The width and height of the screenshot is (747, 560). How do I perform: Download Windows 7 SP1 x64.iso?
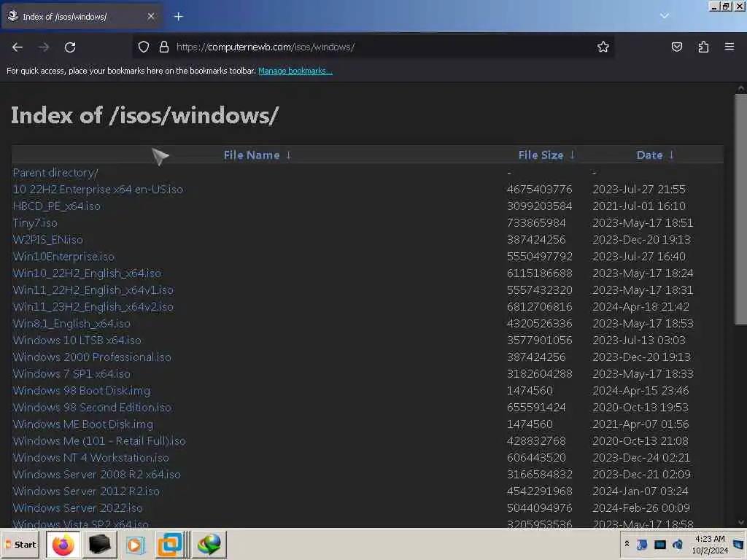click(x=71, y=374)
